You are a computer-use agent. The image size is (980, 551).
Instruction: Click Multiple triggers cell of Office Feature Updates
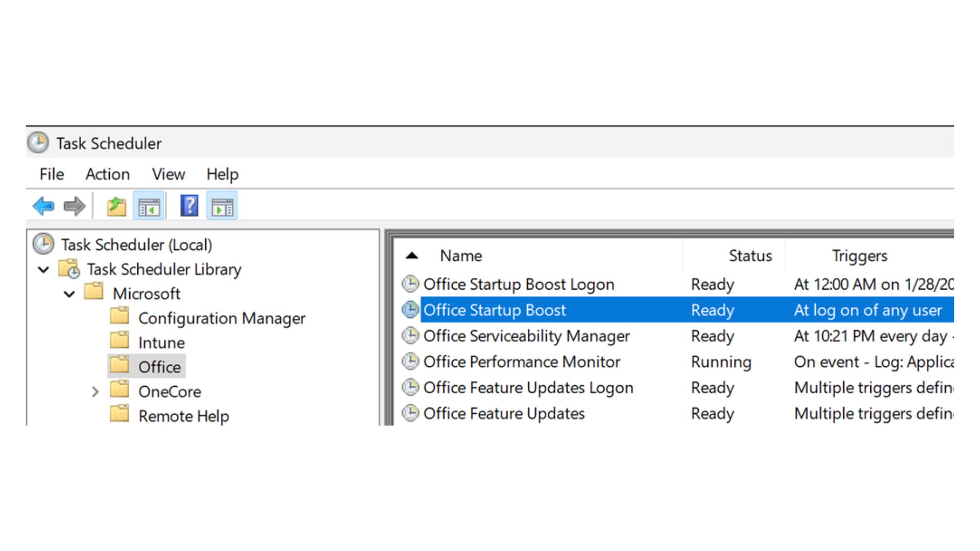point(873,413)
